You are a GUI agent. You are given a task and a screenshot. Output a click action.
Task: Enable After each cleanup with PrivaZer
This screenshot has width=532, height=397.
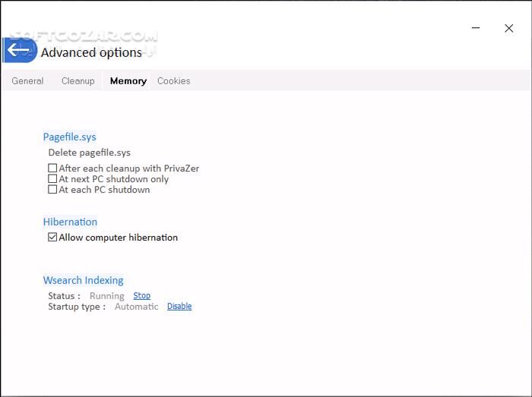click(x=52, y=169)
